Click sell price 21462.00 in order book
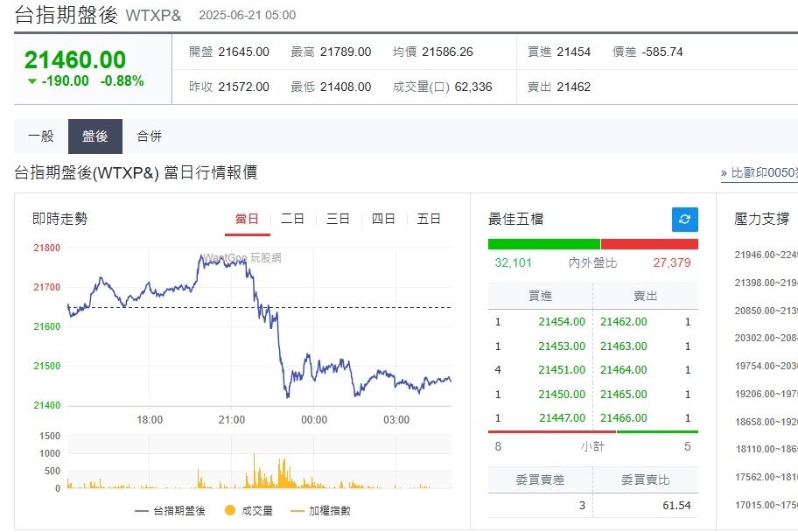 (x=624, y=322)
